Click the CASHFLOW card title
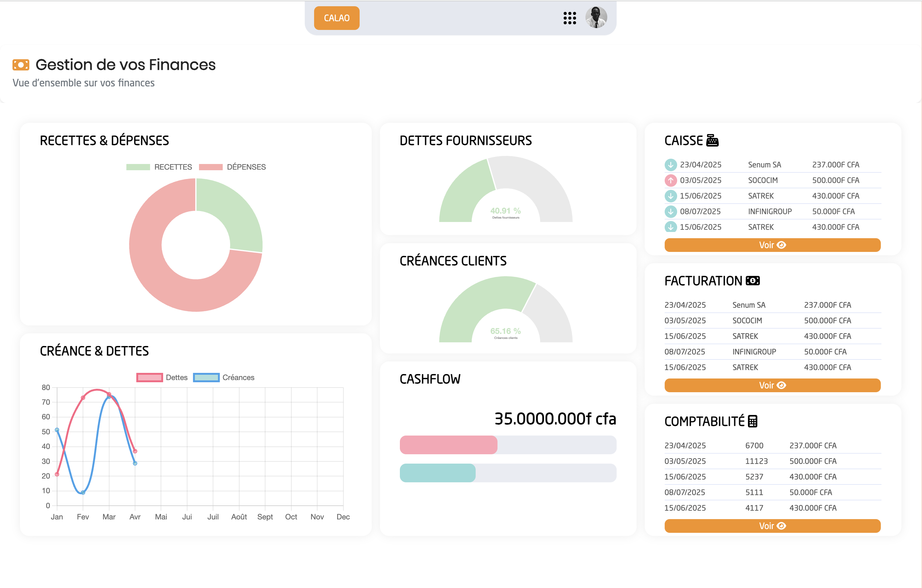This screenshot has width=922, height=588. pyautogui.click(x=430, y=379)
